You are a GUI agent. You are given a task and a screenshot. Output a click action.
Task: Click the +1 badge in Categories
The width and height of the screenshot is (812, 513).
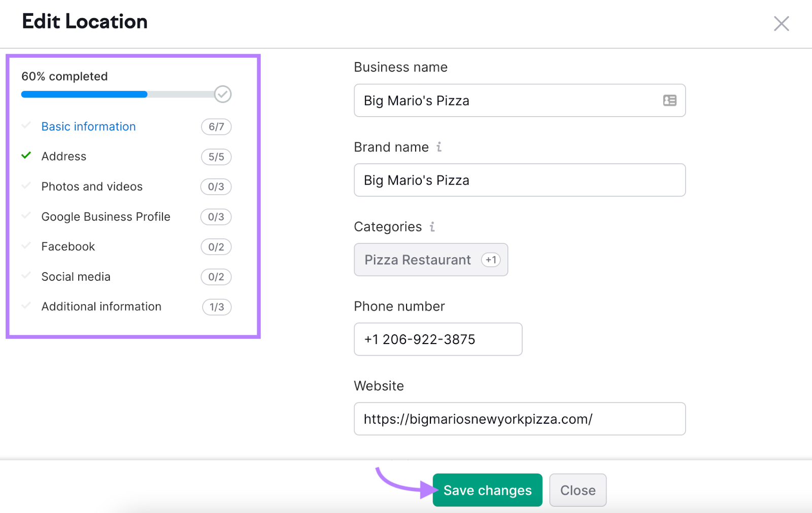[x=491, y=260]
